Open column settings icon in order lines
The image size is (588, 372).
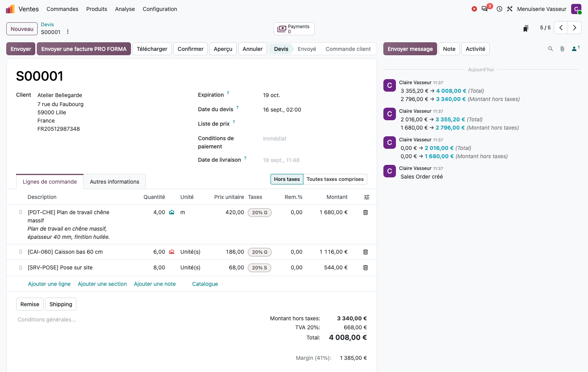tap(367, 197)
